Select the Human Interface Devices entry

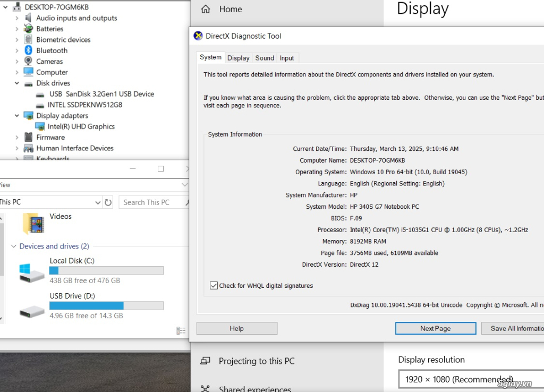click(75, 148)
